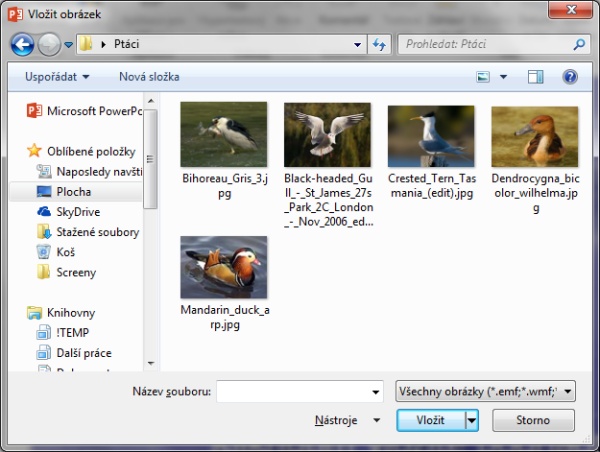Screen dimensions: 600x452
Task: Click the Storno cancel button
Action: (x=533, y=420)
